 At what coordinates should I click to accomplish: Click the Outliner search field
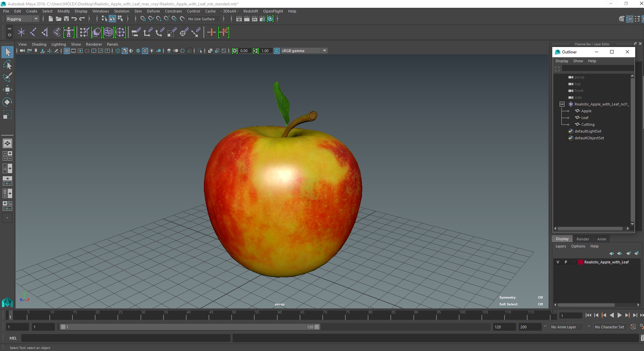pos(598,68)
